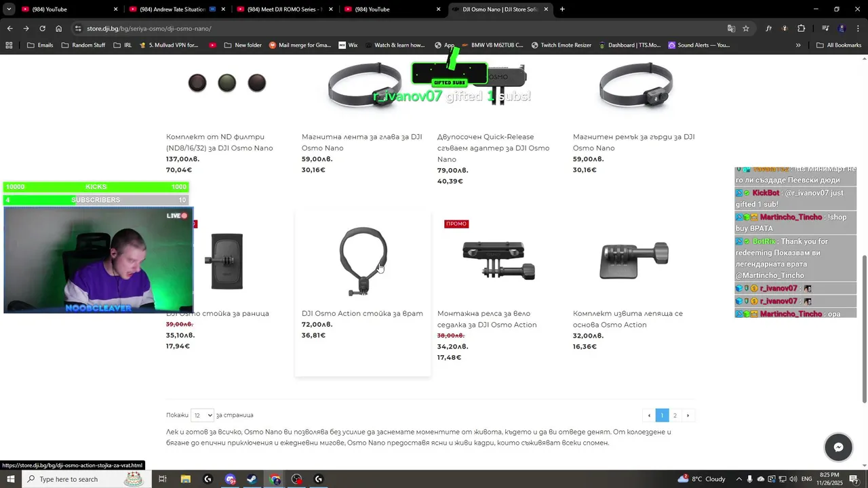This screenshot has width=868, height=488.
Task: Open the Chrome three-dot menu
Action: (858, 28)
